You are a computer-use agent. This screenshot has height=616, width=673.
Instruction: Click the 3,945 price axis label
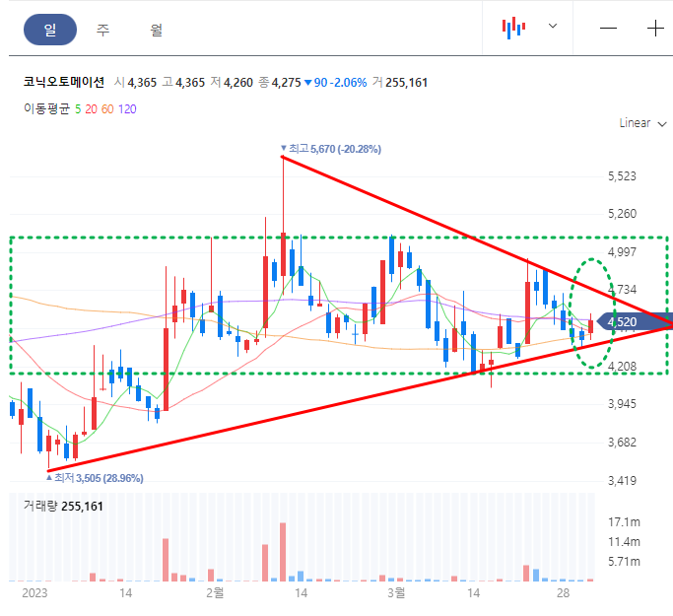[x=622, y=404]
